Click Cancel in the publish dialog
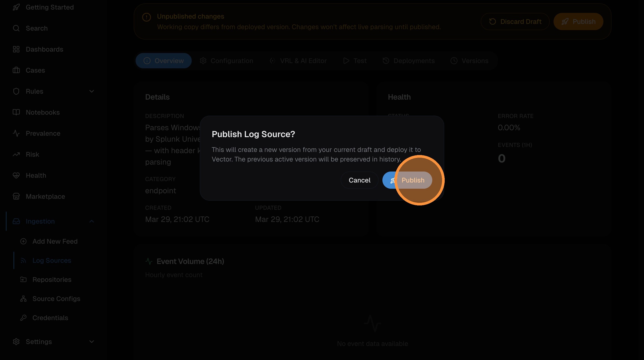The height and width of the screenshot is (360, 644). (x=359, y=180)
